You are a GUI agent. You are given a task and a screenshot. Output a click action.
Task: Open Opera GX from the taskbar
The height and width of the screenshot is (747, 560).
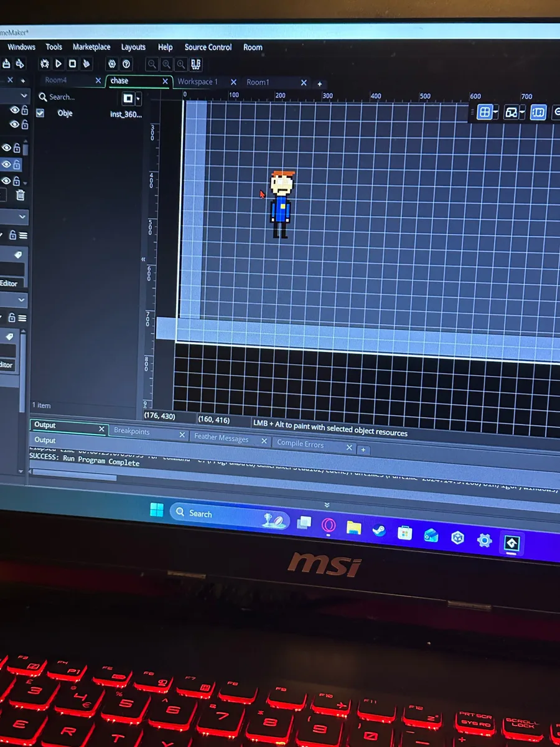point(329,526)
